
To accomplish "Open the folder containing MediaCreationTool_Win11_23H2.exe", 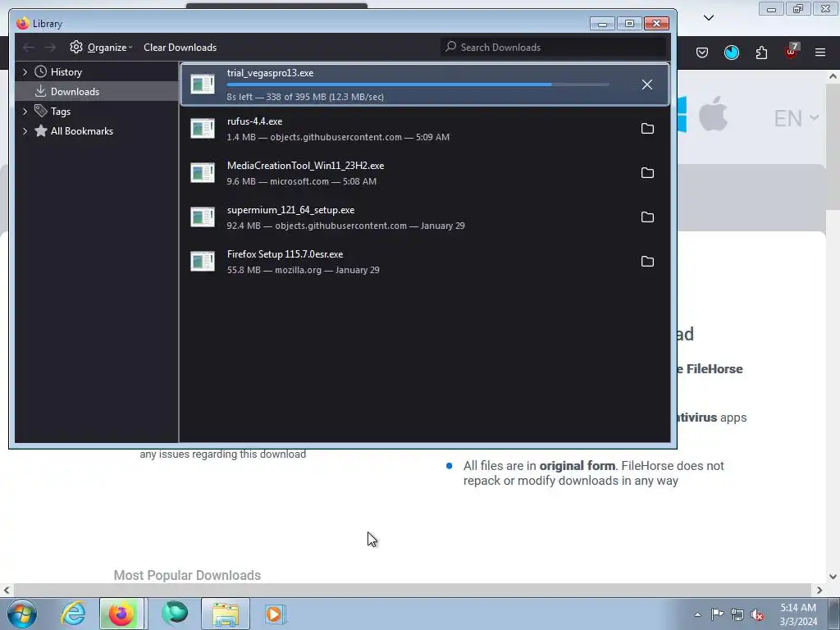I will pyautogui.click(x=647, y=173).
